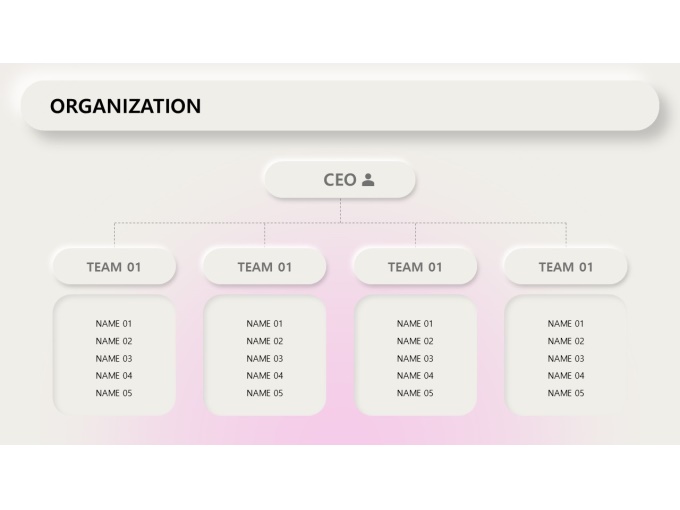
Task: Click the second TEAM 01 box from left
Action: (x=264, y=267)
